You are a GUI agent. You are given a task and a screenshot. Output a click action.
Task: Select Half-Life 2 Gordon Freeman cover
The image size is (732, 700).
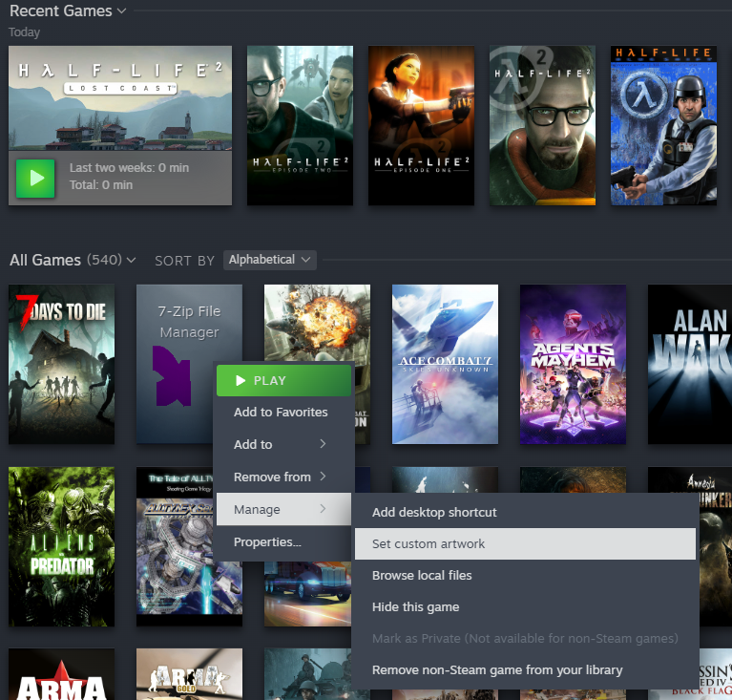(x=542, y=125)
